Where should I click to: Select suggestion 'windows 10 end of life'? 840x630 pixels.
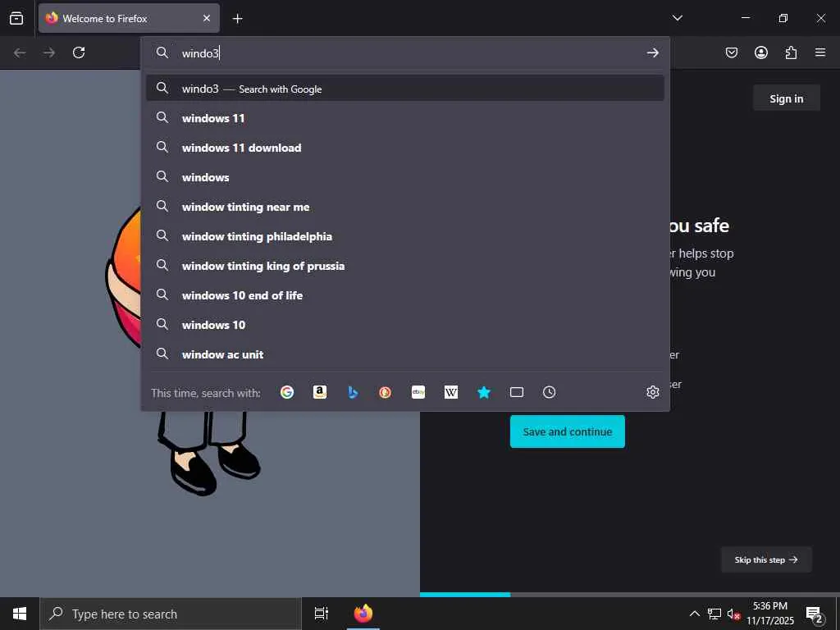[x=405, y=295]
